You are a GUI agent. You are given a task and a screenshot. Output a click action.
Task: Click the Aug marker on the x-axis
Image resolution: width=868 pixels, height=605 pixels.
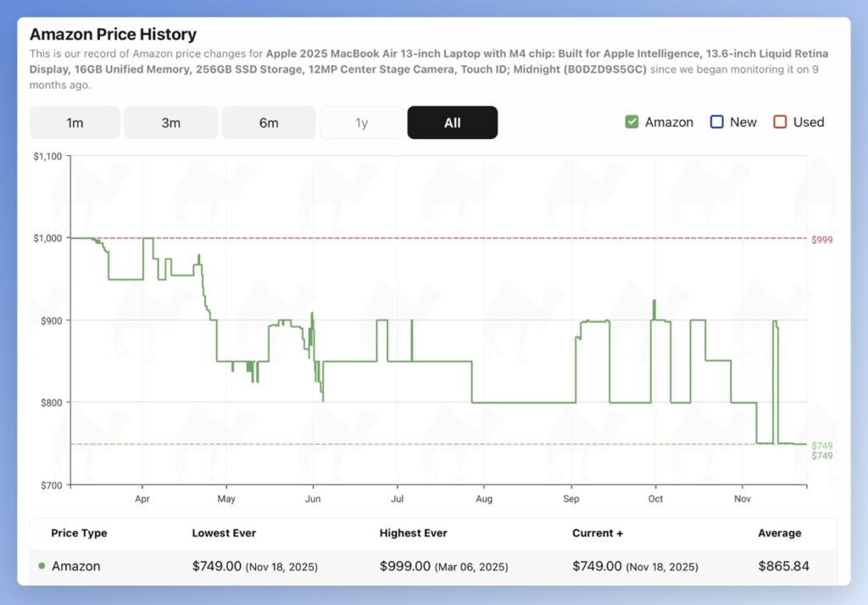tap(483, 499)
